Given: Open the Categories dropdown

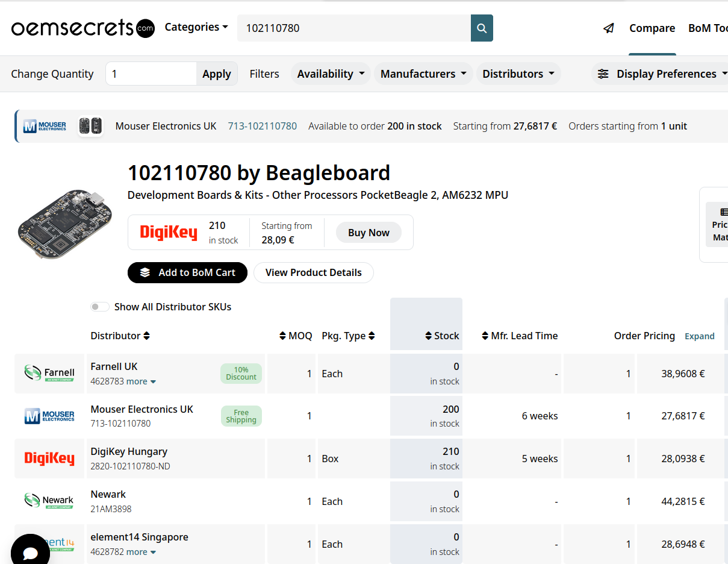Looking at the screenshot, I should point(196,27).
